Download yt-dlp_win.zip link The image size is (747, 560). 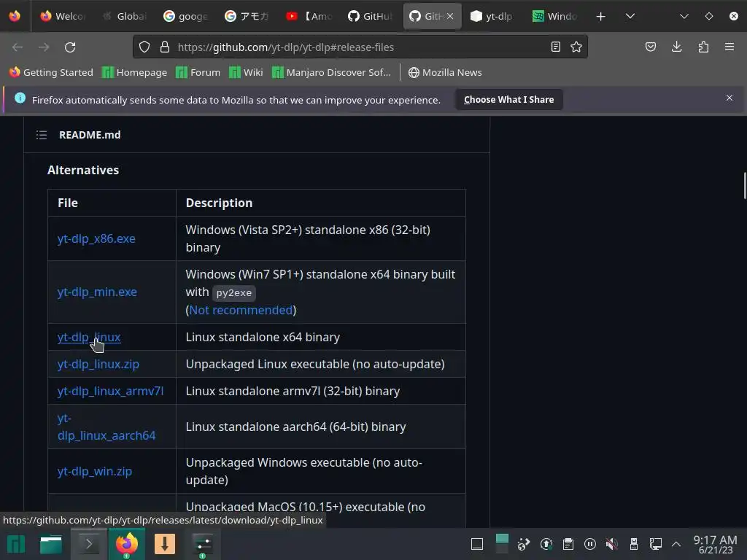(x=95, y=472)
